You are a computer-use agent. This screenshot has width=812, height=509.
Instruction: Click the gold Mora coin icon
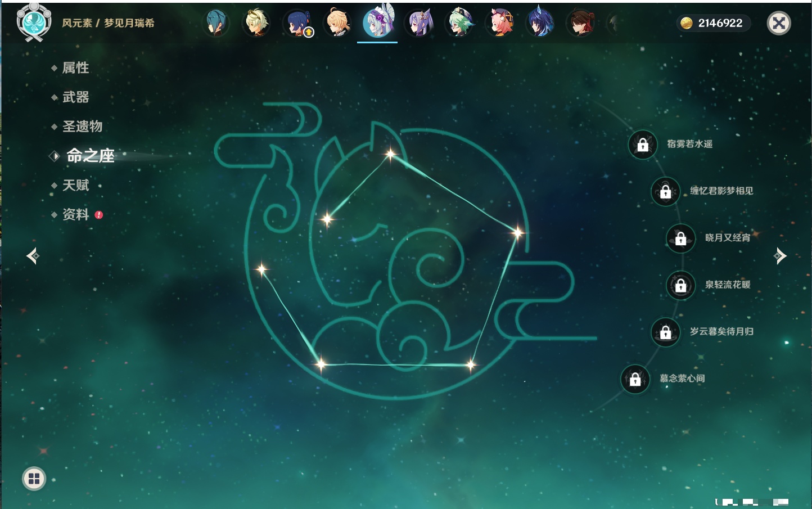[686, 23]
